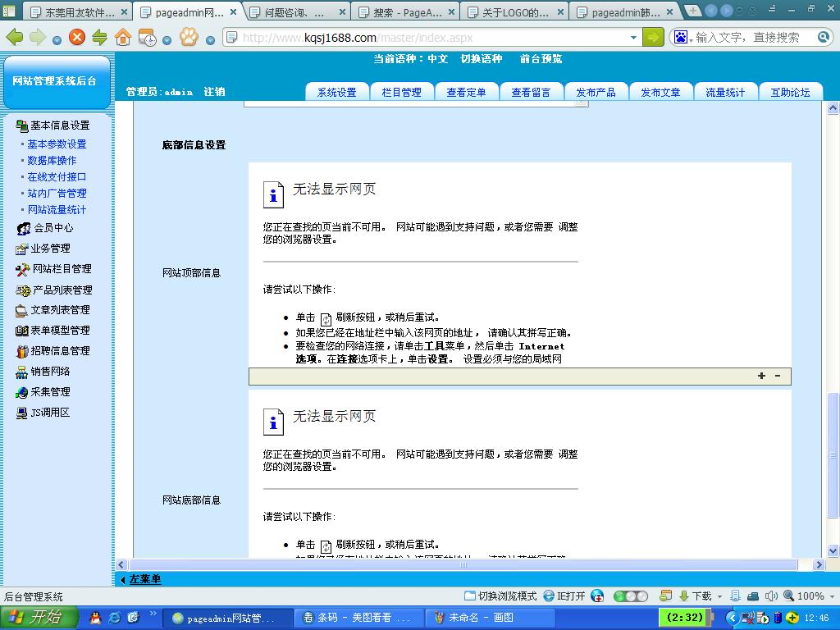Viewport: 840px width, 630px height.
Task: Click the speaker mute icon in status bar
Action: click(x=770, y=596)
